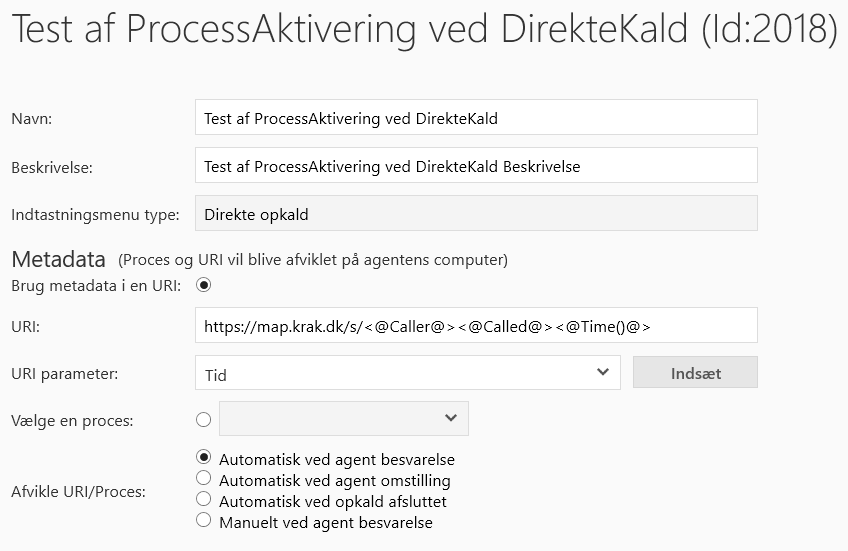Click the Navn text input field
This screenshot has height=551, width=848.
pos(476,118)
